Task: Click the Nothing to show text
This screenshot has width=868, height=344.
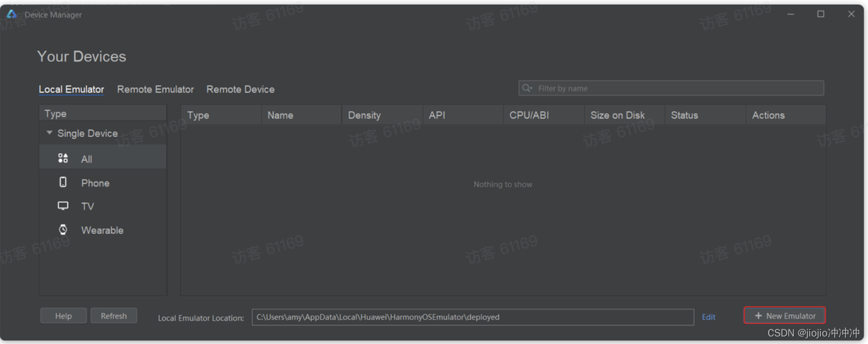Action: pos(503,184)
